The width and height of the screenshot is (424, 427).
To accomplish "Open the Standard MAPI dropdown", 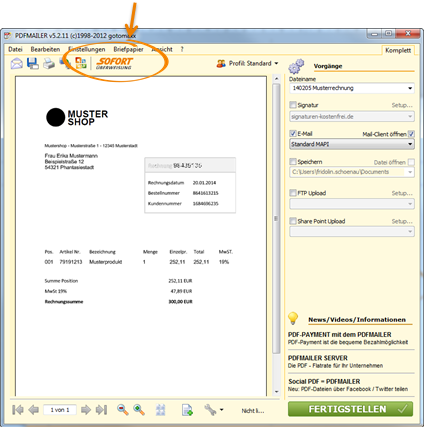I will (410, 144).
